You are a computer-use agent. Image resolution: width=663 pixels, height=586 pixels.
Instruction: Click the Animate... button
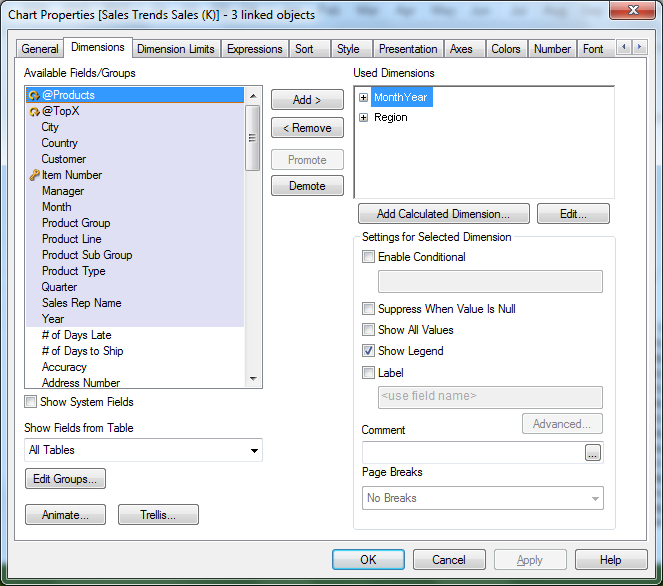tap(65, 515)
